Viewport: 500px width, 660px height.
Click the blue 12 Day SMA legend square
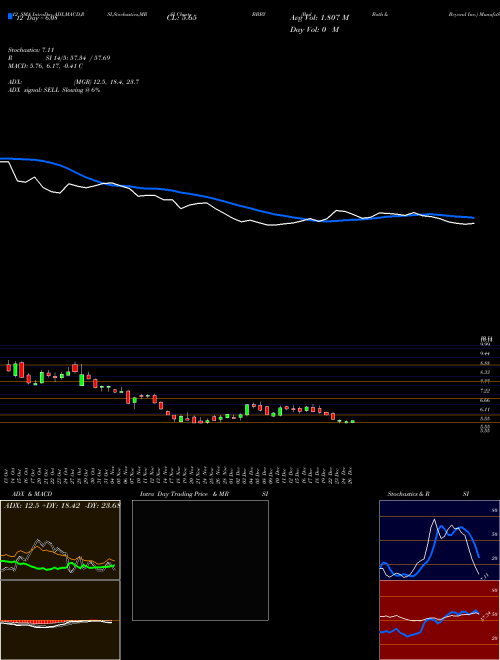[x=10, y=17]
